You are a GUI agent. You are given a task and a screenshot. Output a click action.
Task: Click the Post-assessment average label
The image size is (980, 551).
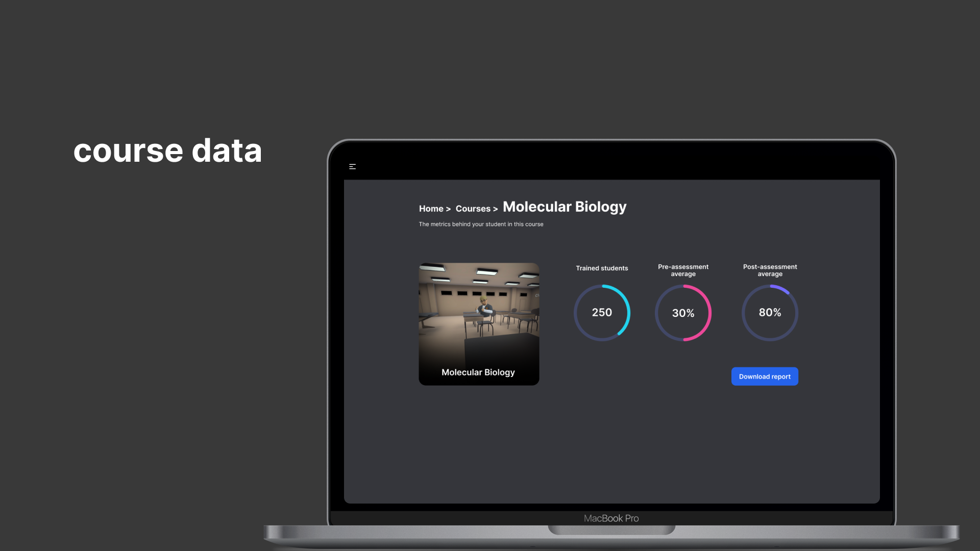click(770, 270)
